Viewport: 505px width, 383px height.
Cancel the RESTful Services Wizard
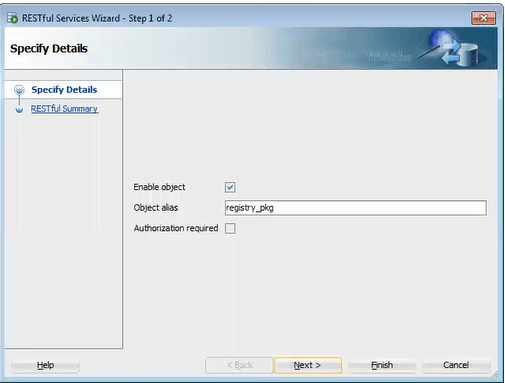click(456, 365)
